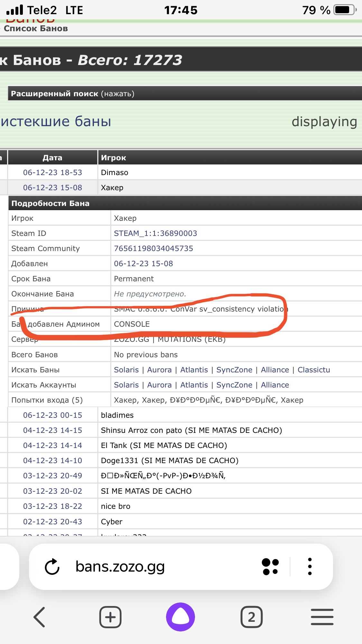
Task: Search bans on Solaris server
Action: pyautogui.click(x=126, y=370)
